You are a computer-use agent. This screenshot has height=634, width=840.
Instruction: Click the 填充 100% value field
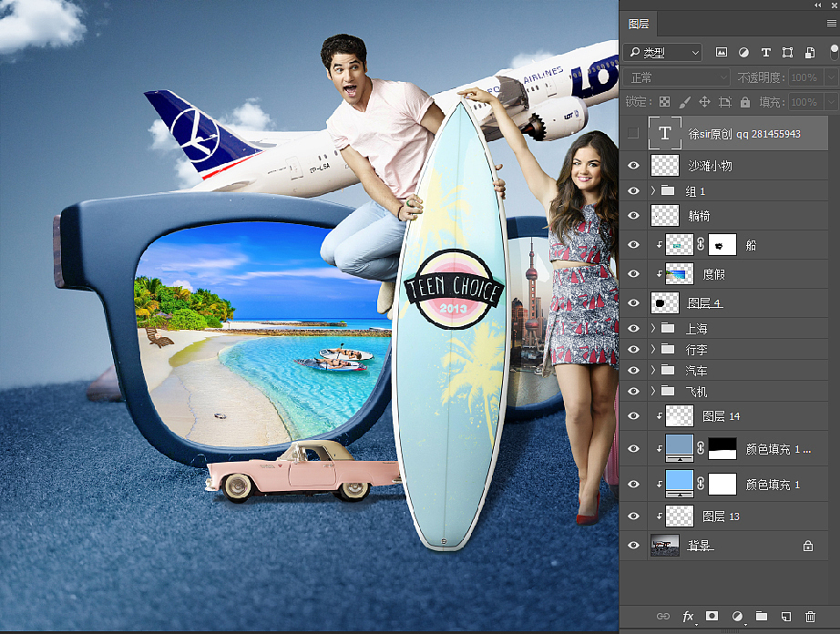[806, 102]
